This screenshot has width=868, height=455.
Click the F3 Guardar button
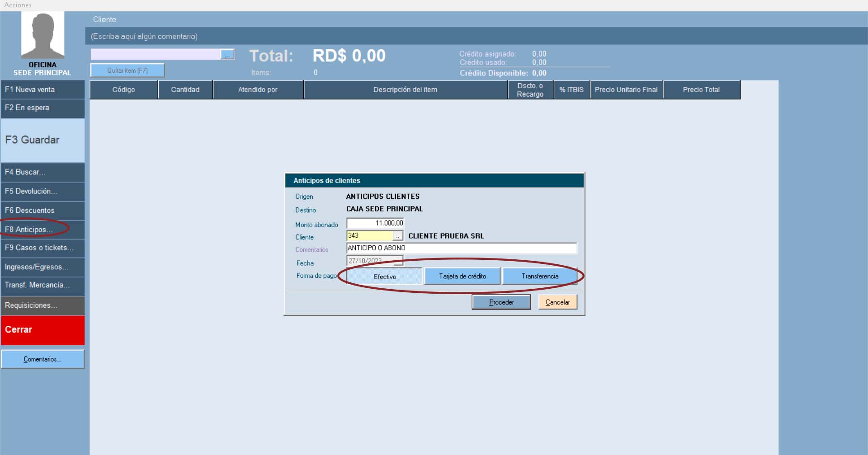[42, 140]
